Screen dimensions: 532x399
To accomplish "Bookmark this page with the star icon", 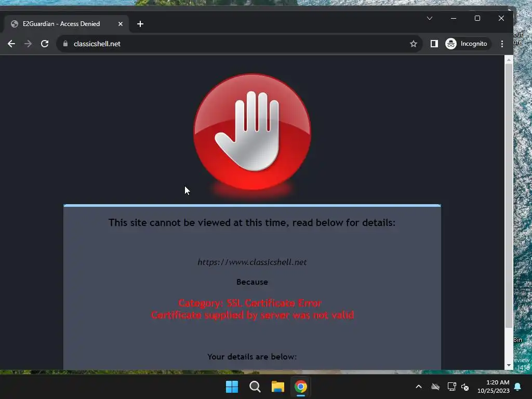I will (x=413, y=44).
